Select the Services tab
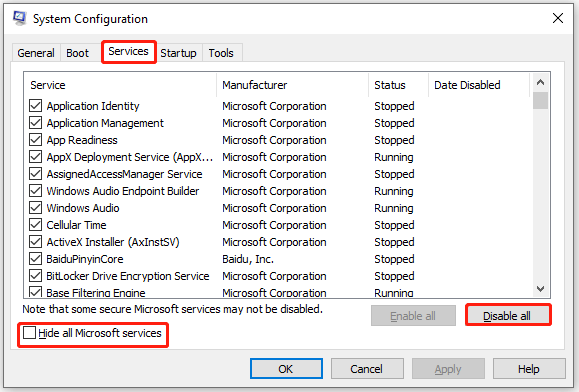Screen dimensions: 579x392 coord(129,51)
